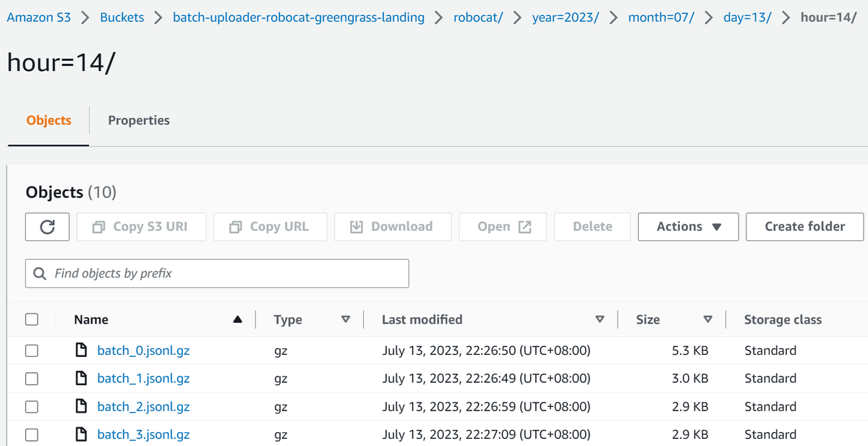Tick the select-all checkbox in the header

point(31,319)
